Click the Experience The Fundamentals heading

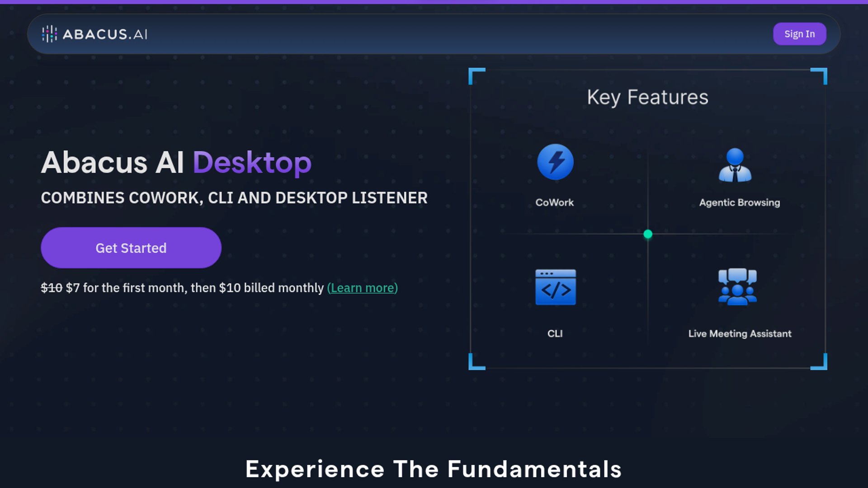[x=434, y=469]
